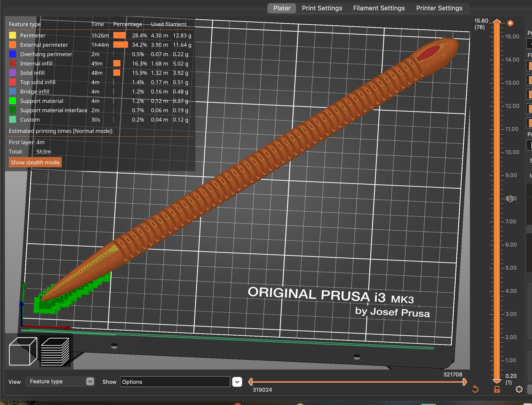Click the right arrow on the horizontal layer slider
This screenshot has height=405, width=532.
[465, 382]
